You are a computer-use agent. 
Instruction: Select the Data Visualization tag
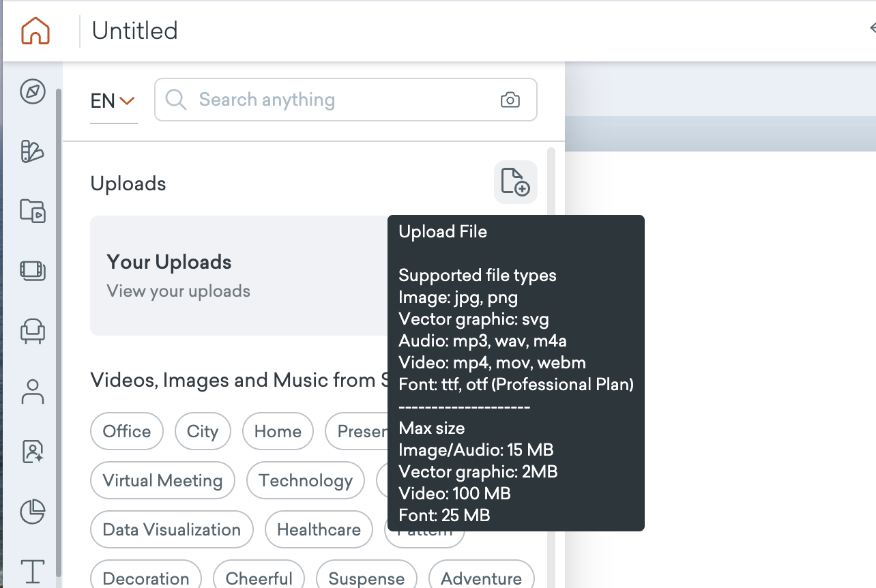[x=171, y=529]
